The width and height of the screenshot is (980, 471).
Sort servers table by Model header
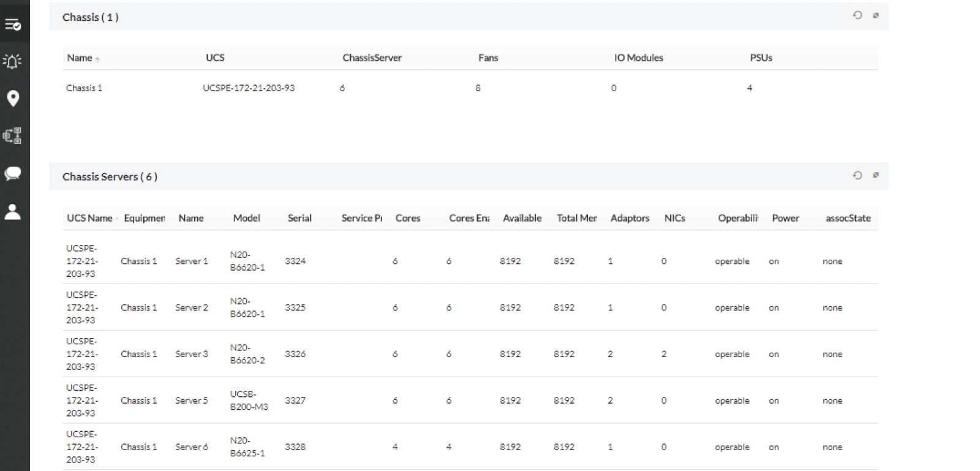click(x=246, y=218)
